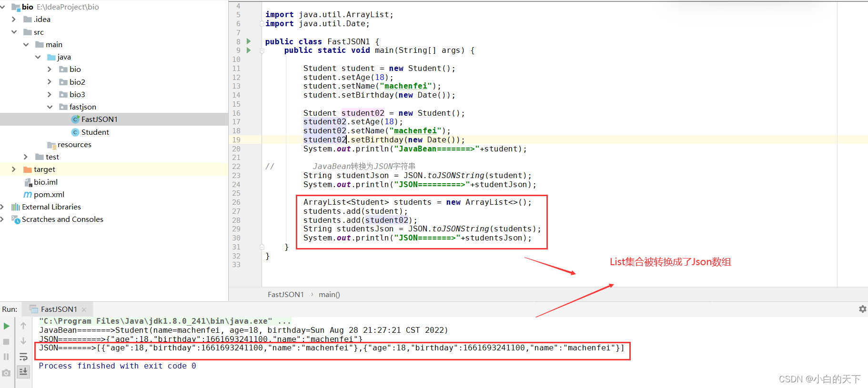
Task: Collapse the main folder
Action: [26, 44]
